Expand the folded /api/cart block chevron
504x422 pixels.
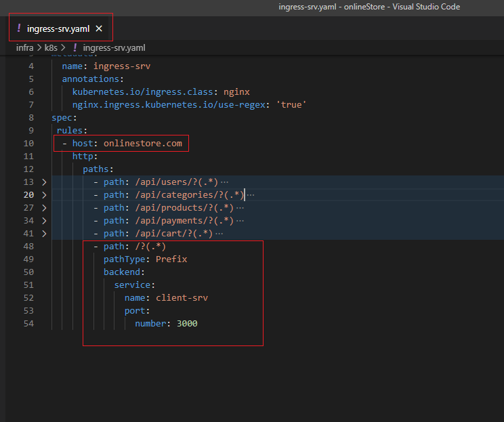(x=44, y=234)
